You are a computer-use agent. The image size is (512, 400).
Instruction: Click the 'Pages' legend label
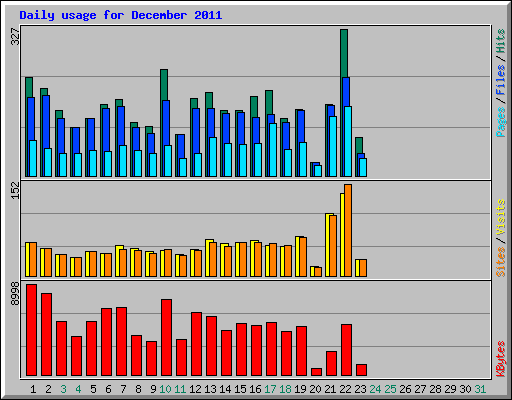tap(501, 122)
